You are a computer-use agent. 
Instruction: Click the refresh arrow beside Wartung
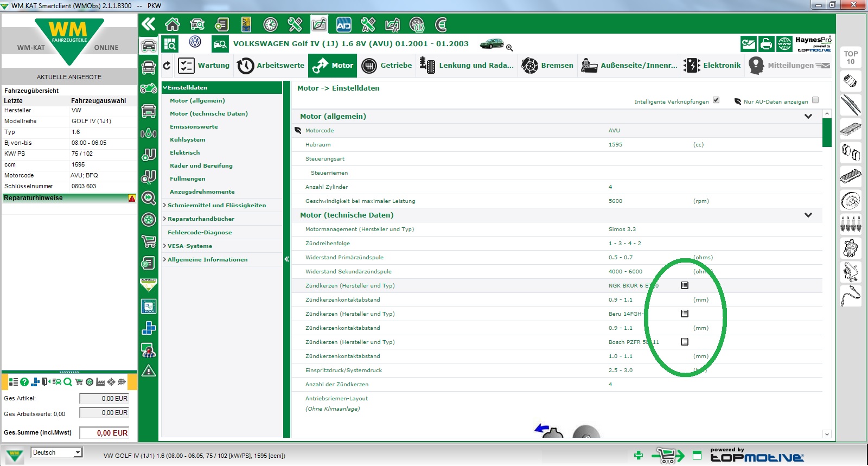[x=167, y=66]
